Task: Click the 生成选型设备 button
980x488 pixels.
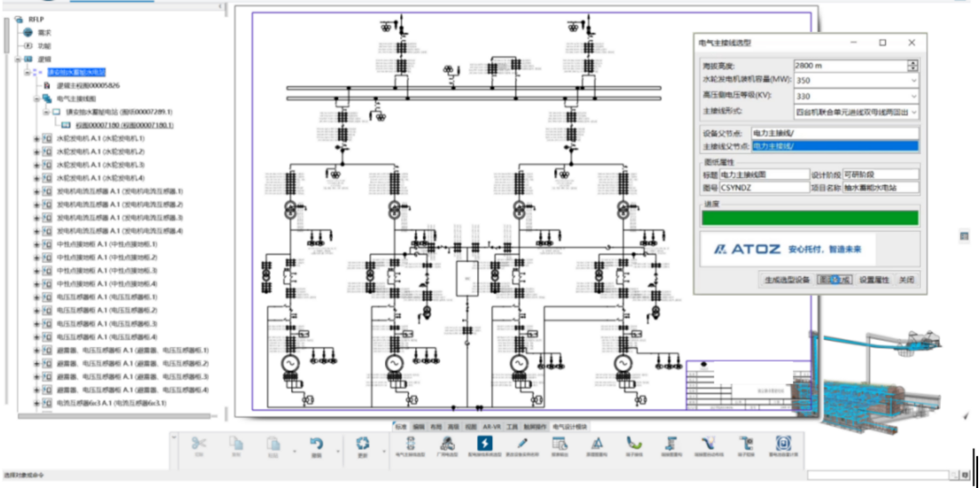Action: click(787, 280)
